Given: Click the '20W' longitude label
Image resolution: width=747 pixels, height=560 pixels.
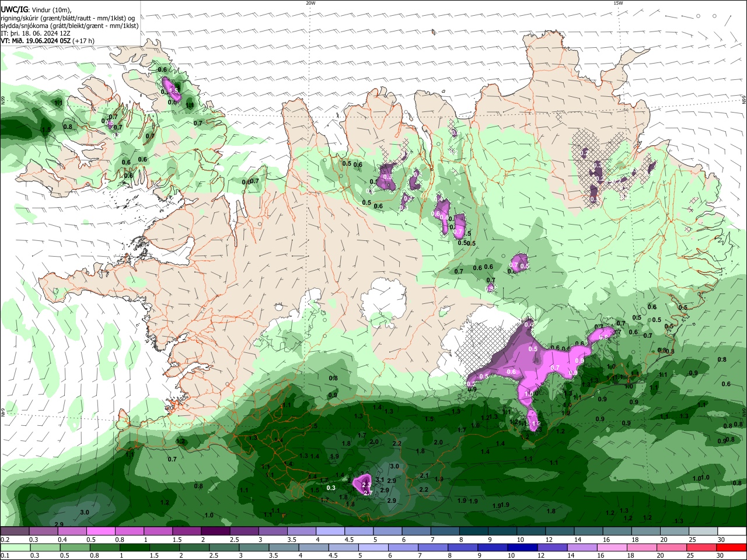Looking at the screenshot, I should click(x=310, y=3).
